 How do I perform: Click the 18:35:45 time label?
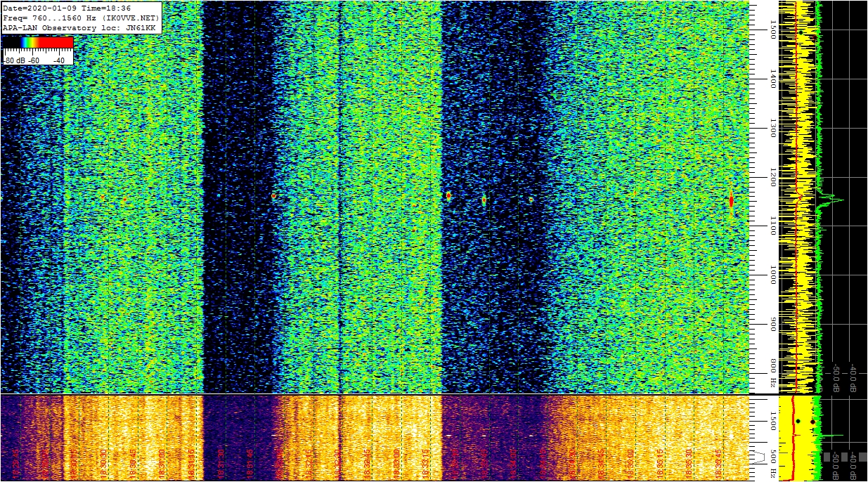click(x=718, y=463)
